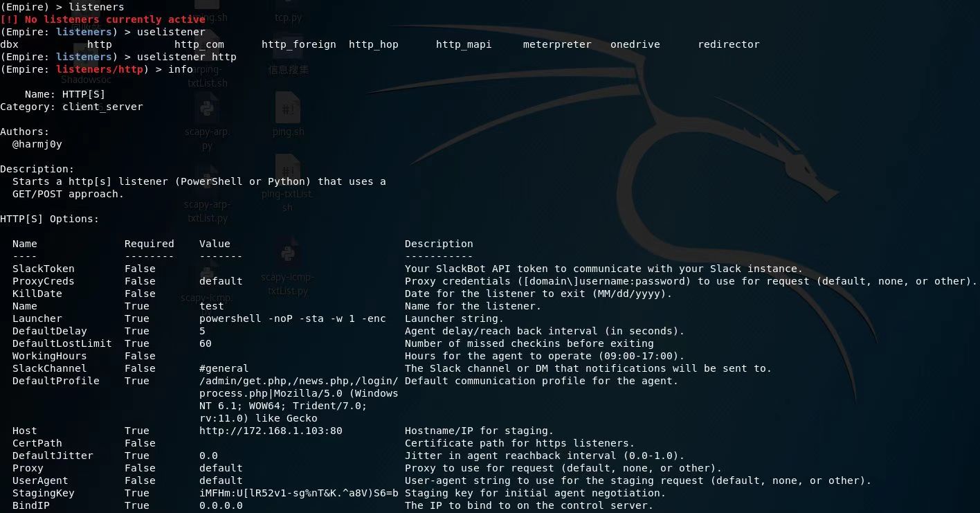Viewport: 980px width, 513px height.
Task: Click the 'DefaultLostLimit' option name
Action: coord(62,343)
